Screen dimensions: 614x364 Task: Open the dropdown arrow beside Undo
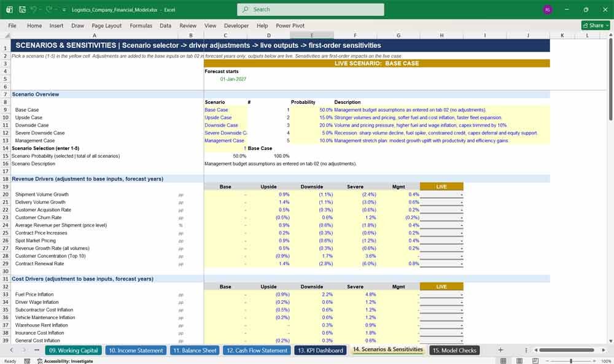[41, 10]
